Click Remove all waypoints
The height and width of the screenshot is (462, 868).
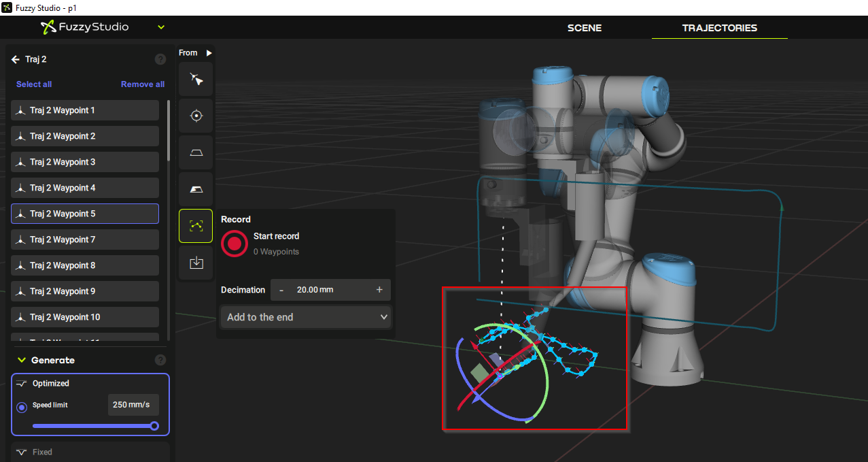[142, 84]
